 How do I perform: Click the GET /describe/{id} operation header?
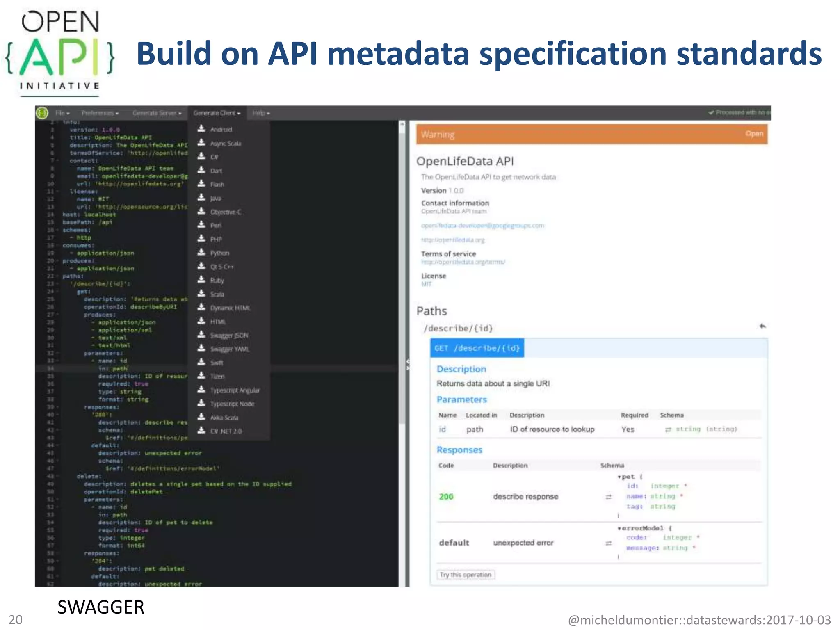(x=477, y=348)
